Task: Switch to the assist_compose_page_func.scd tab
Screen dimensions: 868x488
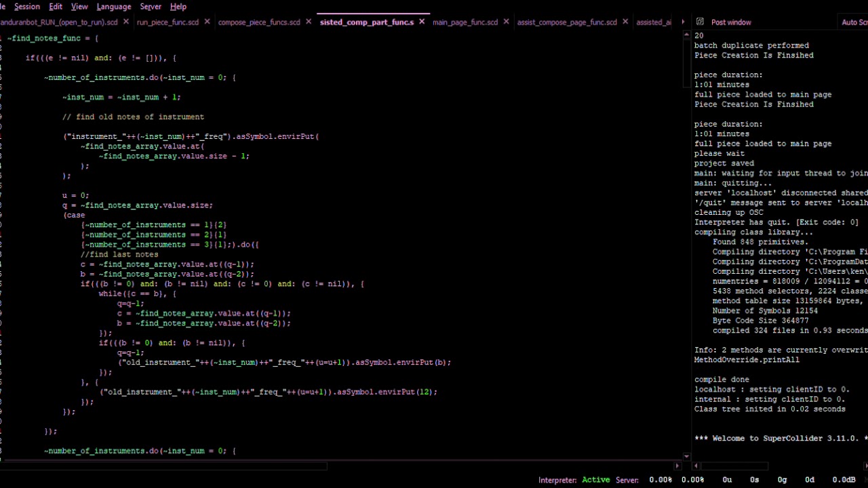Action: pyautogui.click(x=567, y=22)
